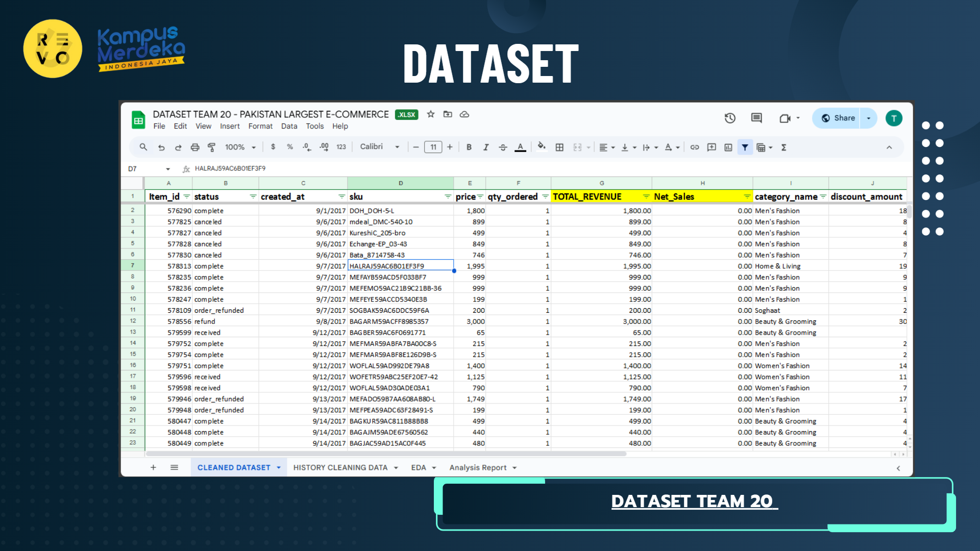Open the Format menu
Image resolution: width=980 pixels, height=551 pixels.
pos(260,126)
